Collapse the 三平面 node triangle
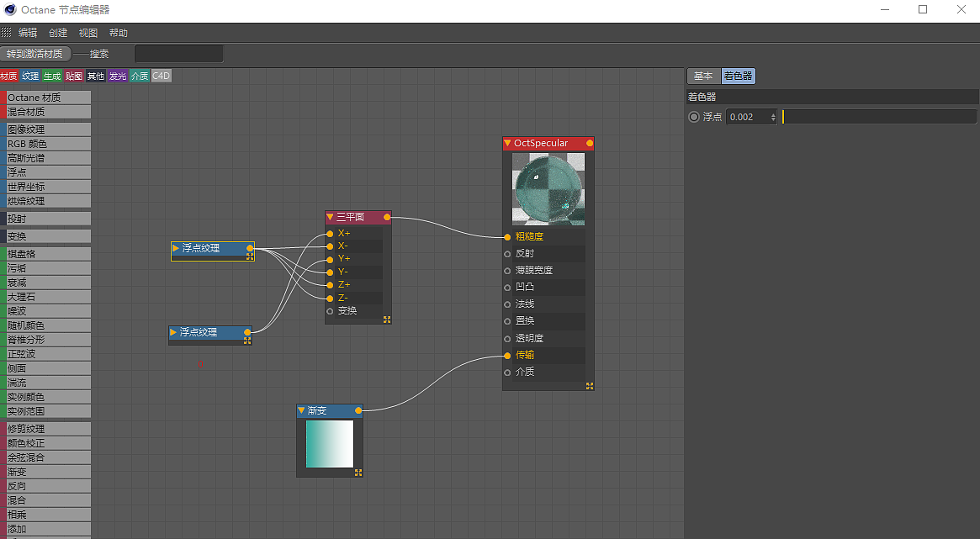980x539 pixels. (x=330, y=217)
